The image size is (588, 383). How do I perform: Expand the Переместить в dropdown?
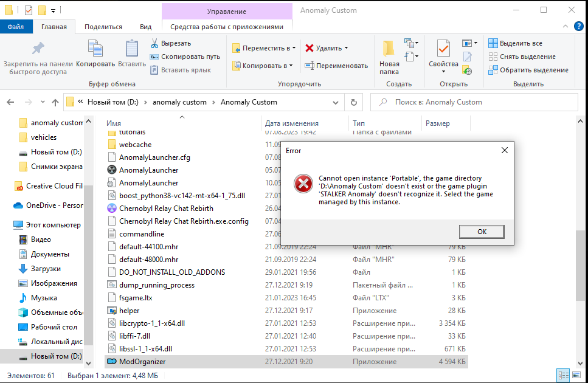tap(294, 48)
